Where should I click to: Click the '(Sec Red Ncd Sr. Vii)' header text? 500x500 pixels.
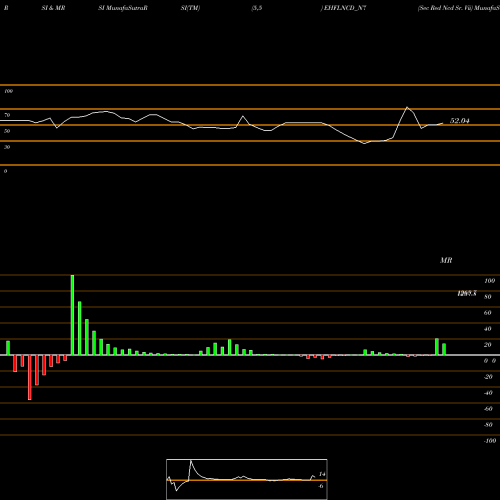click(x=445, y=8)
